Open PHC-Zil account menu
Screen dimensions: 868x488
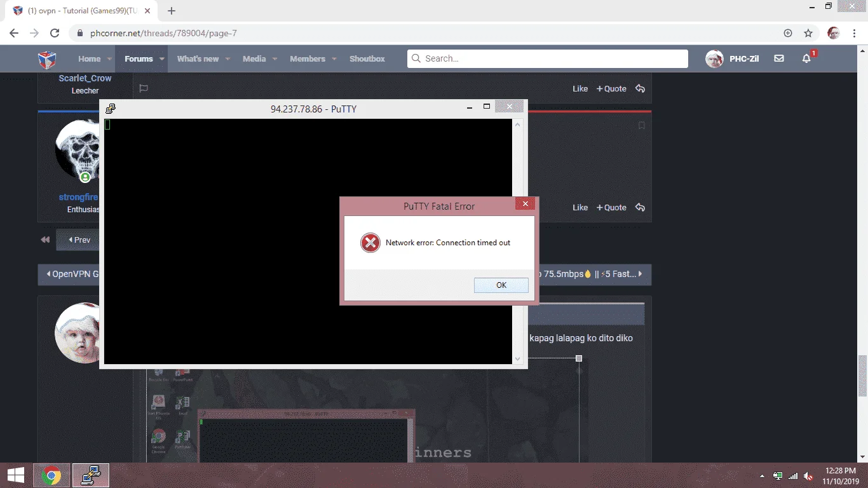pyautogui.click(x=732, y=58)
